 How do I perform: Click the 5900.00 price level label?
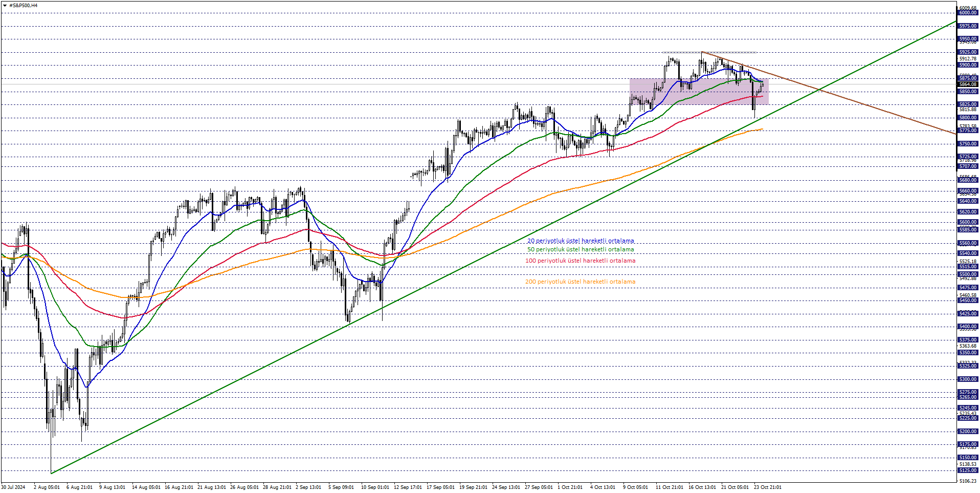click(968, 65)
